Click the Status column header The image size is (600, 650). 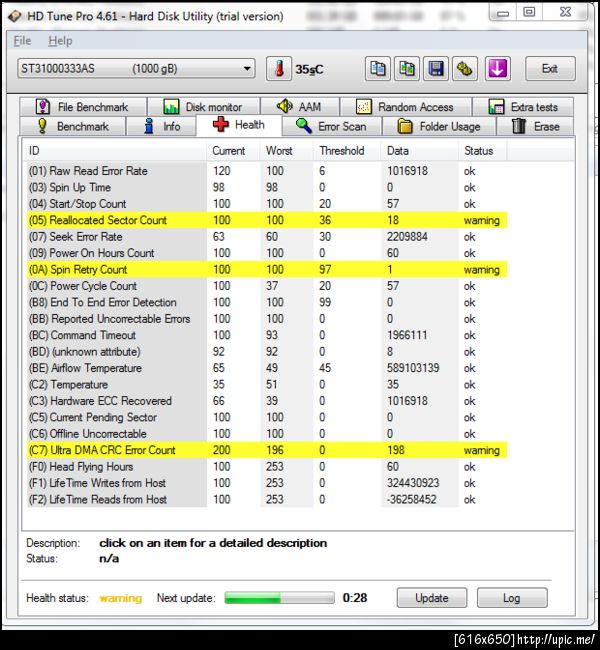[x=482, y=150]
